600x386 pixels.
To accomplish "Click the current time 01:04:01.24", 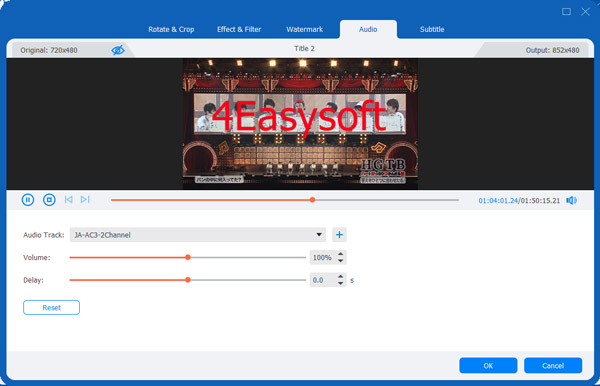I will point(498,200).
